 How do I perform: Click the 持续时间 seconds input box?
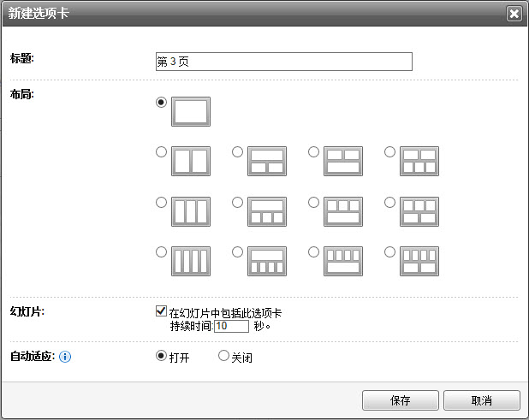point(231,326)
